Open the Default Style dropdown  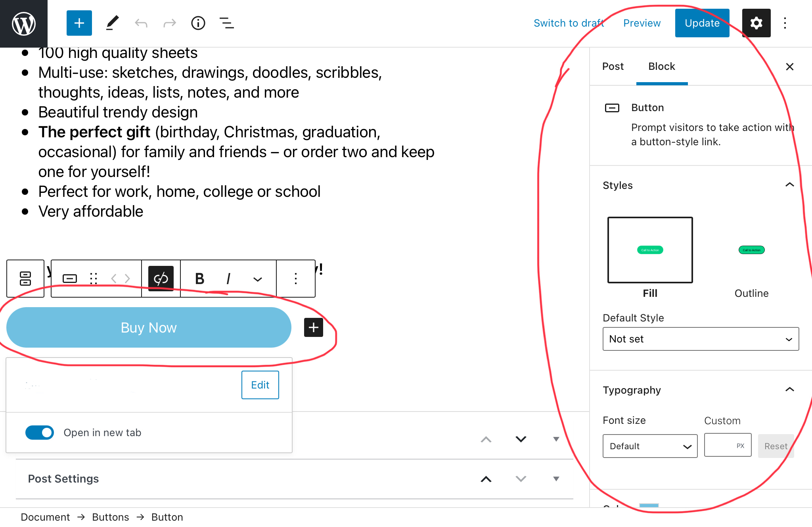click(x=701, y=339)
